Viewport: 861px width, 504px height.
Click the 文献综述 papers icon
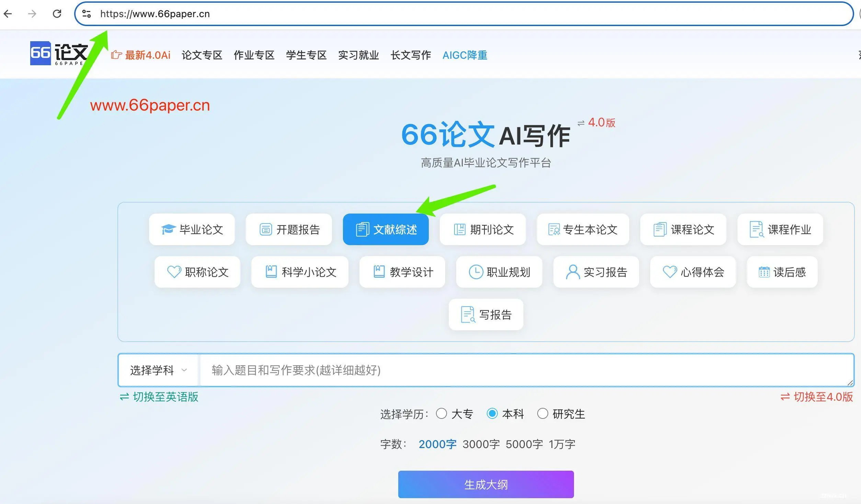coord(363,229)
